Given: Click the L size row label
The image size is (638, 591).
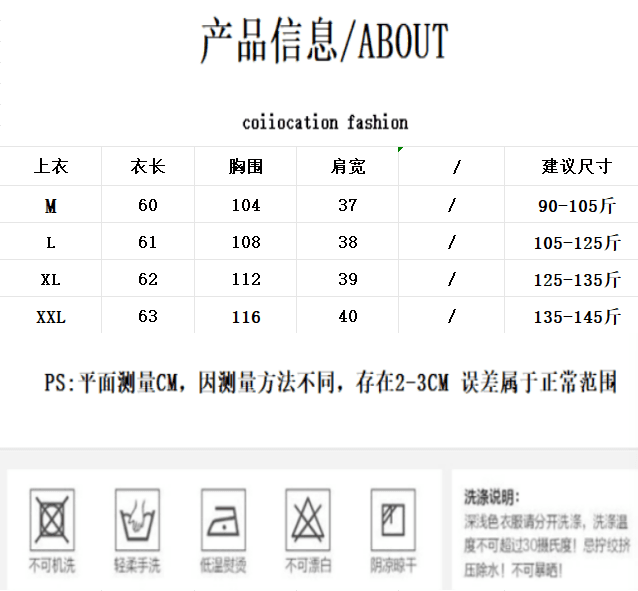Looking at the screenshot, I should [51, 243].
